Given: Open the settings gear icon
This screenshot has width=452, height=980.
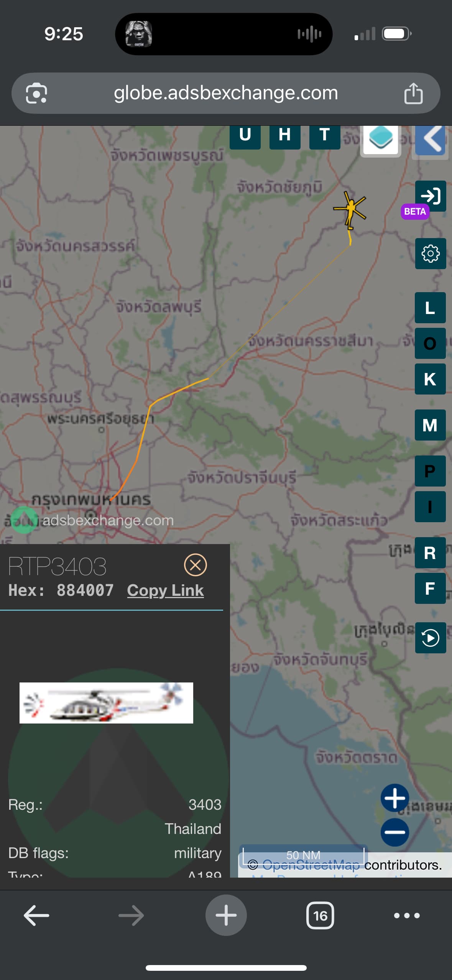Looking at the screenshot, I should tap(431, 253).
